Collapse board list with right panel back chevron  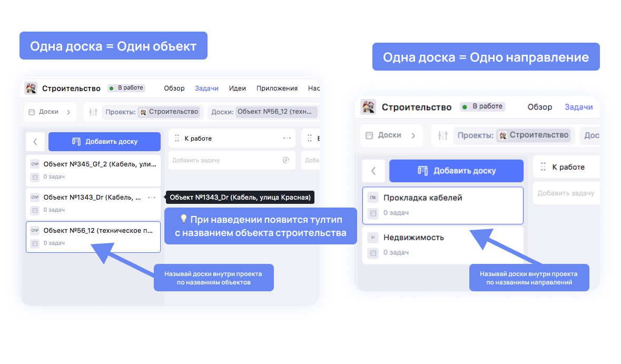[x=373, y=171]
